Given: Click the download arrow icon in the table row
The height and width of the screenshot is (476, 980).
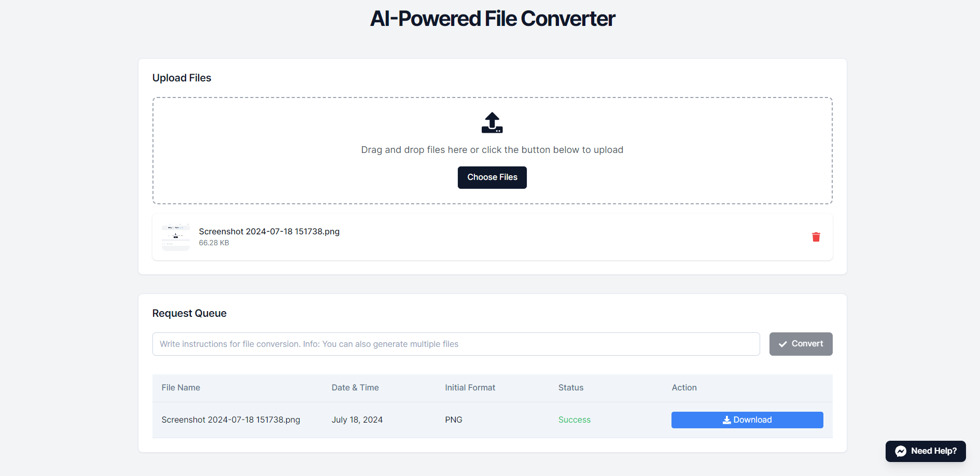Looking at the screenshot, I should [727, 420].
